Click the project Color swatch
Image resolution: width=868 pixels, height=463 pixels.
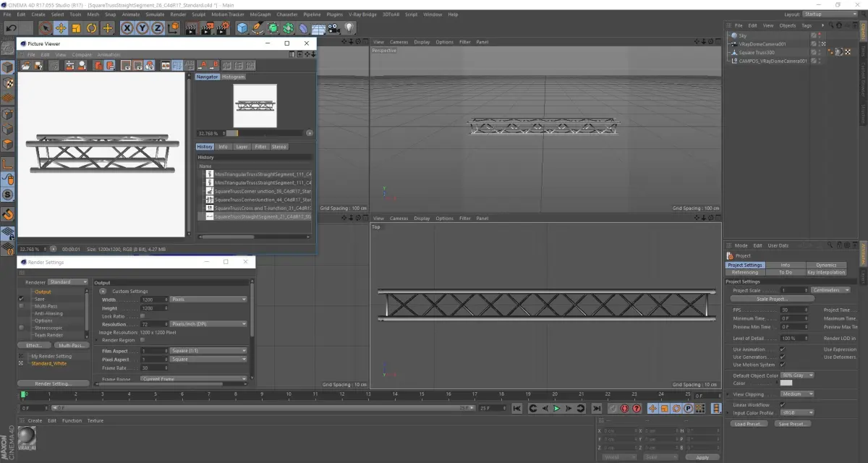(x=786, y=383)
